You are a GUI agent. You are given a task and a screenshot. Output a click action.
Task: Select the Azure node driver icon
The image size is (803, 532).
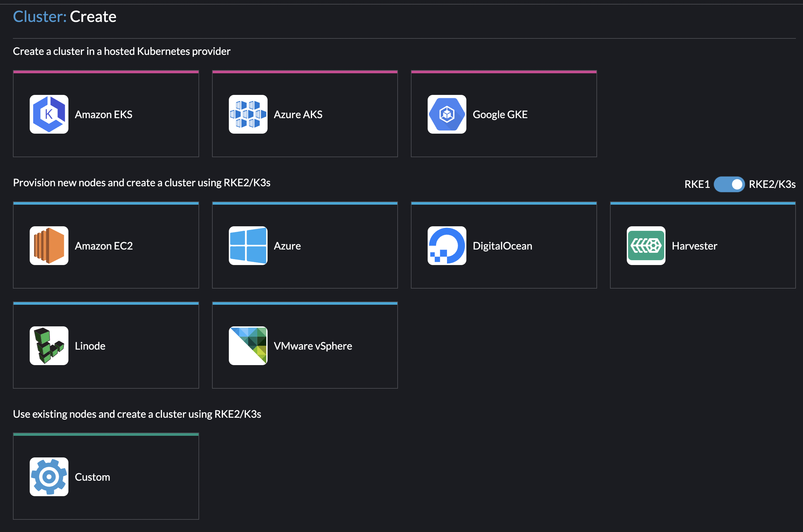point(248,245)
